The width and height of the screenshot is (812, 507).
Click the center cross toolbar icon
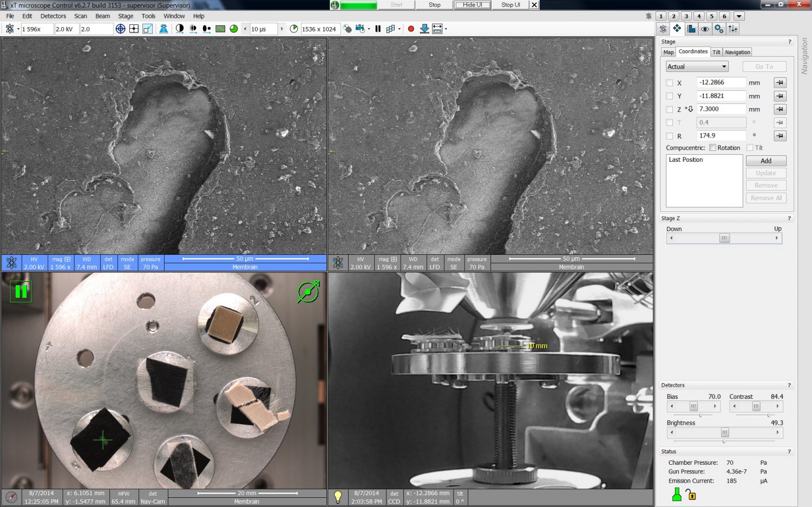coord(134,29)
